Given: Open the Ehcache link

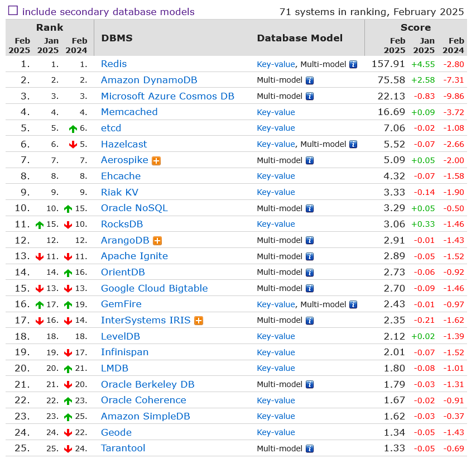Looking at the screenshot, I should [121, 176].
